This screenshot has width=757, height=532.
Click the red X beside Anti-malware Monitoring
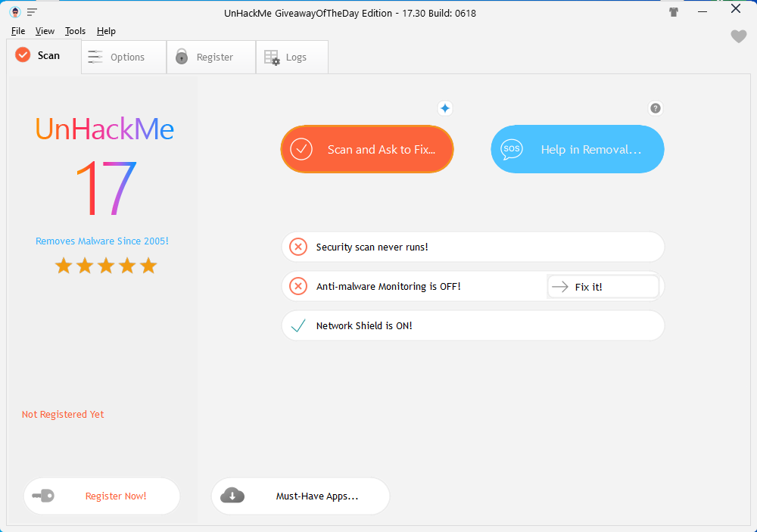coord(298,286)
